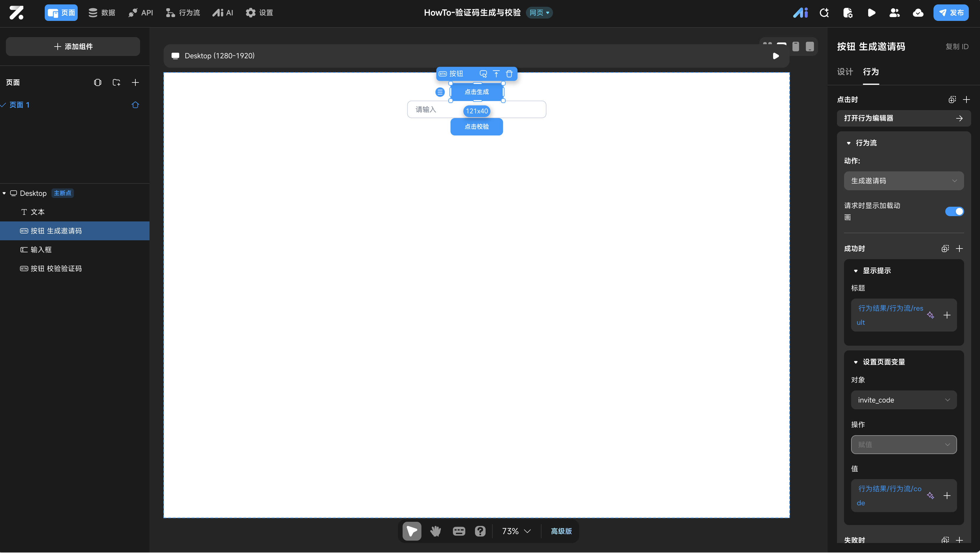Image resolution: width=980 pixels, height=553 pixels.
Task: Open the 生成邀请码 action dropdown
Action: click(x=903, y=181)
